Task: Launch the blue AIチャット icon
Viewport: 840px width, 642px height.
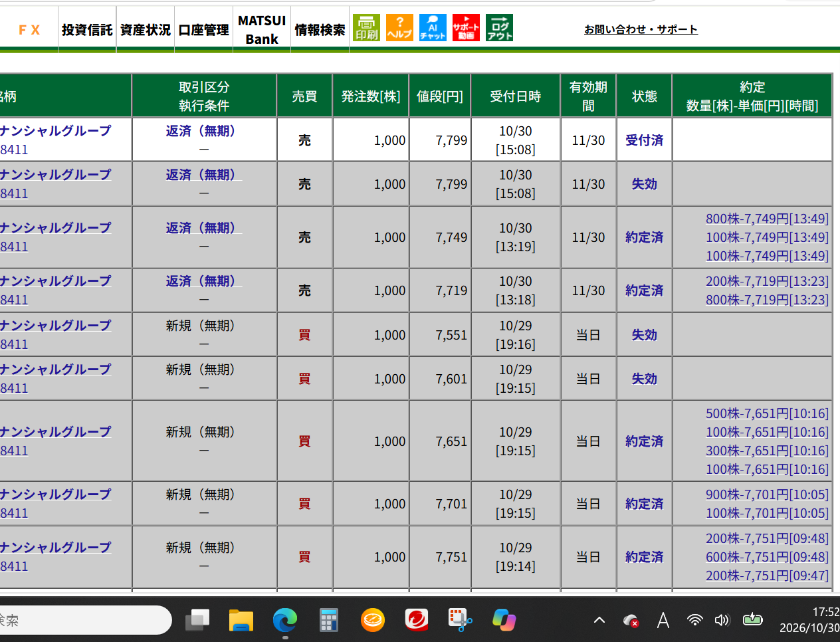Action: click(433, 28)
